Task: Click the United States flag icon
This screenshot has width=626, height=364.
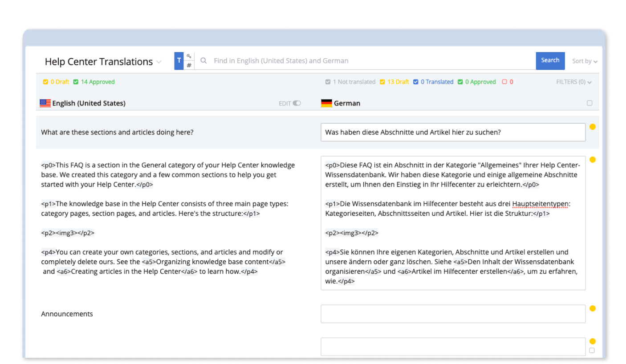Action: tap(45, 103)
